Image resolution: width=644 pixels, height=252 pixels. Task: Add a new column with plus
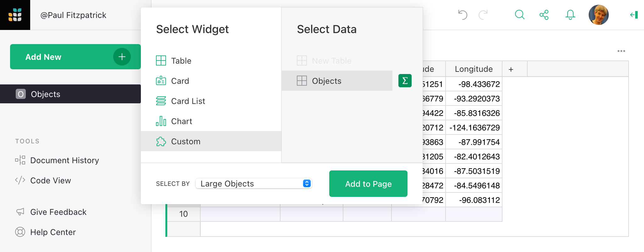[511, 69]
